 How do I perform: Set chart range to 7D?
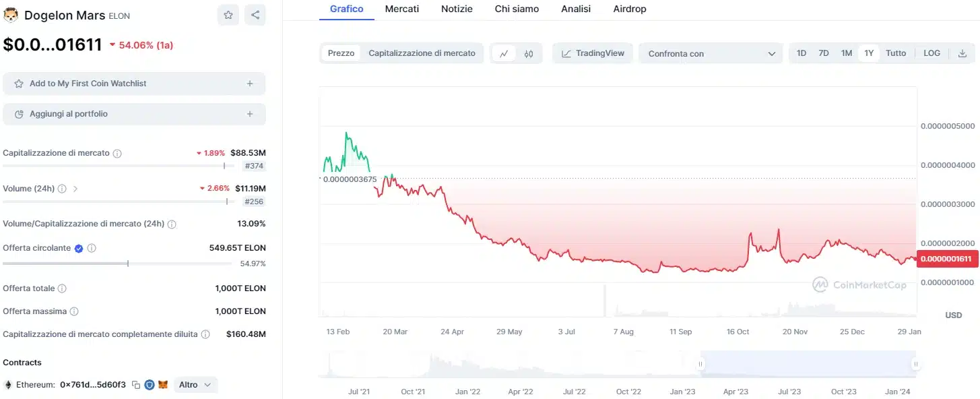[824, 53]
